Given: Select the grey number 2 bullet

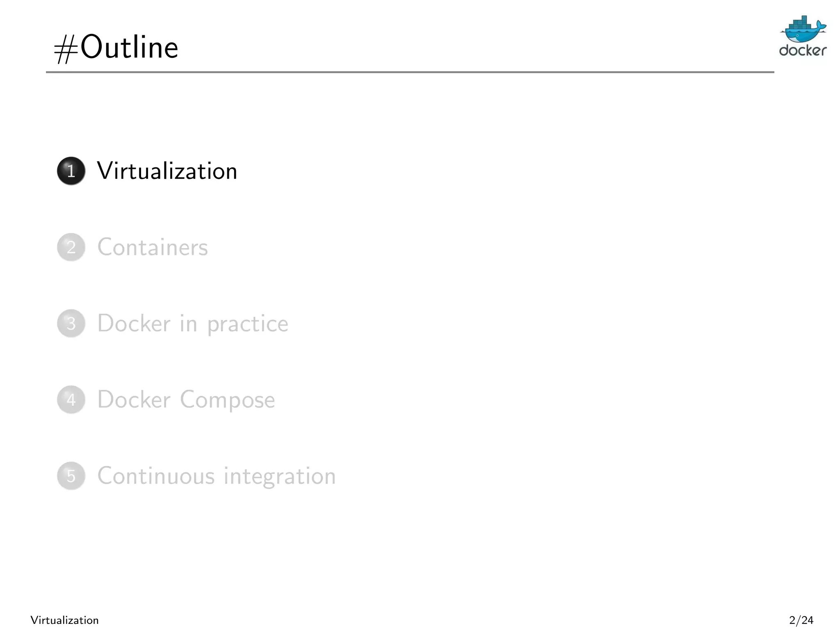Looking at the screenshot, I should (x=71, y=247).
